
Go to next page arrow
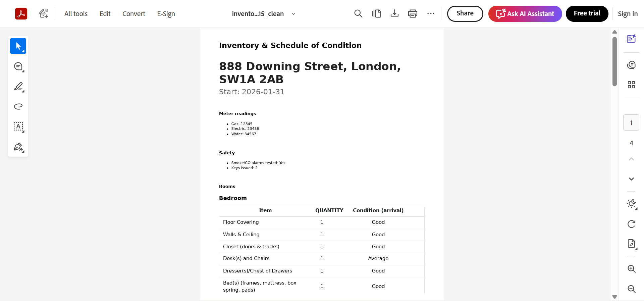631,179
